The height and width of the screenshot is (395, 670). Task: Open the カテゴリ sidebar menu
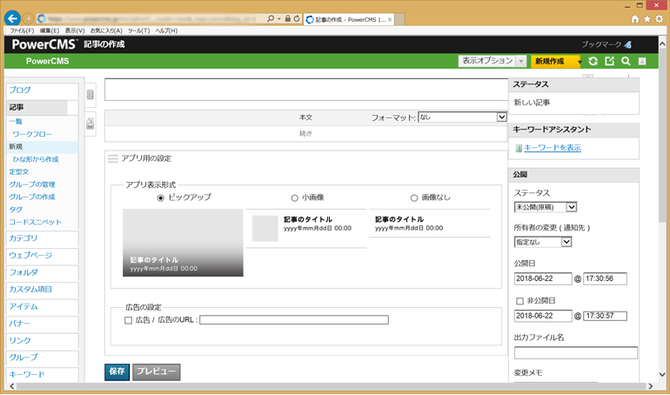(x=42, y=239)
